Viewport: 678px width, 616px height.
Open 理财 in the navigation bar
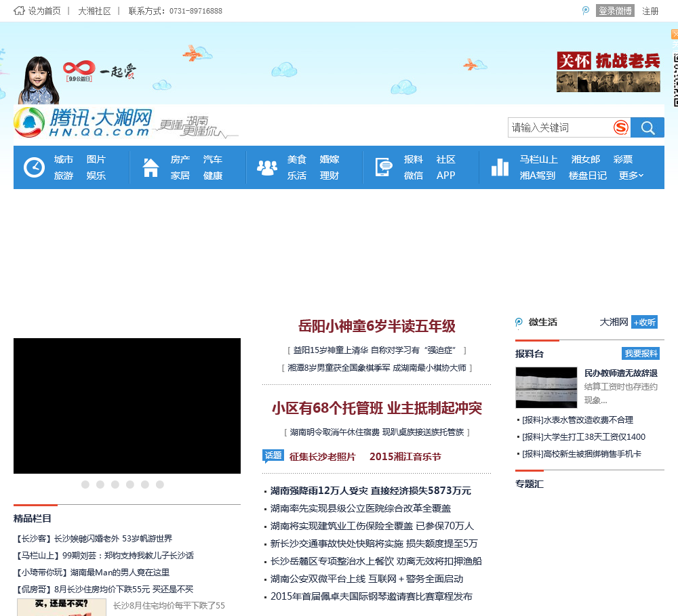click(330, 176)
